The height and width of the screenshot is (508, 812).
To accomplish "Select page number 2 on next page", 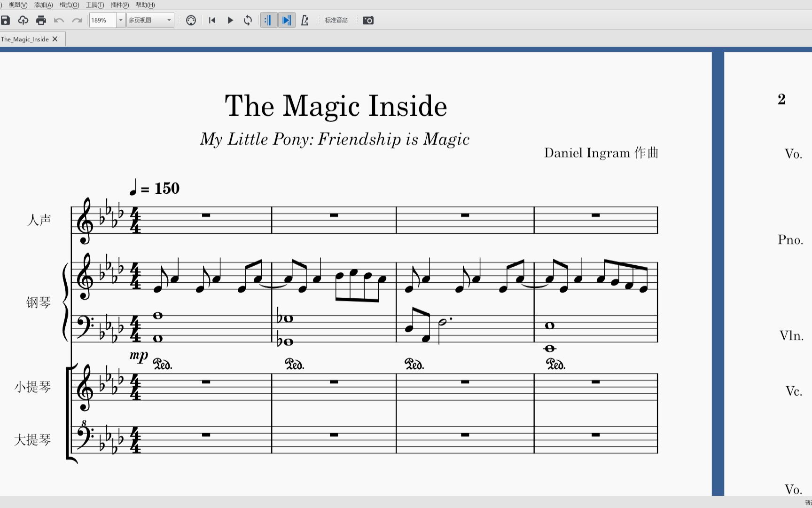I will (781, 99).
